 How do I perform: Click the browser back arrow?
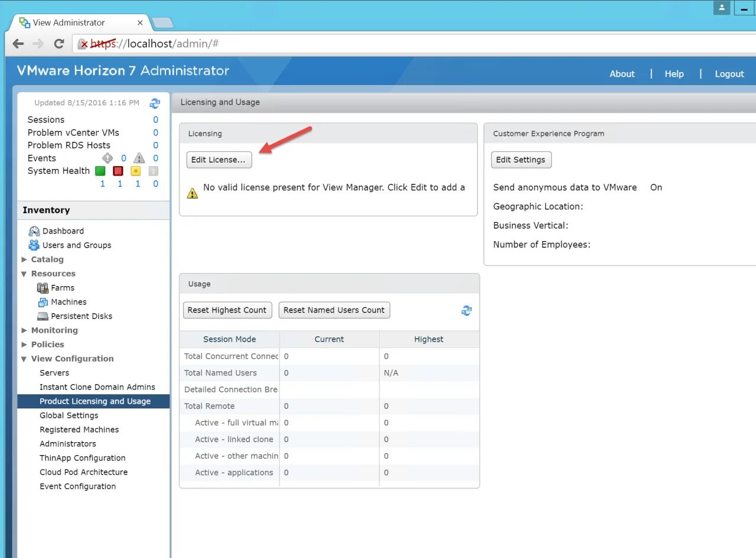pyautogui.click(x=18, y=44)
